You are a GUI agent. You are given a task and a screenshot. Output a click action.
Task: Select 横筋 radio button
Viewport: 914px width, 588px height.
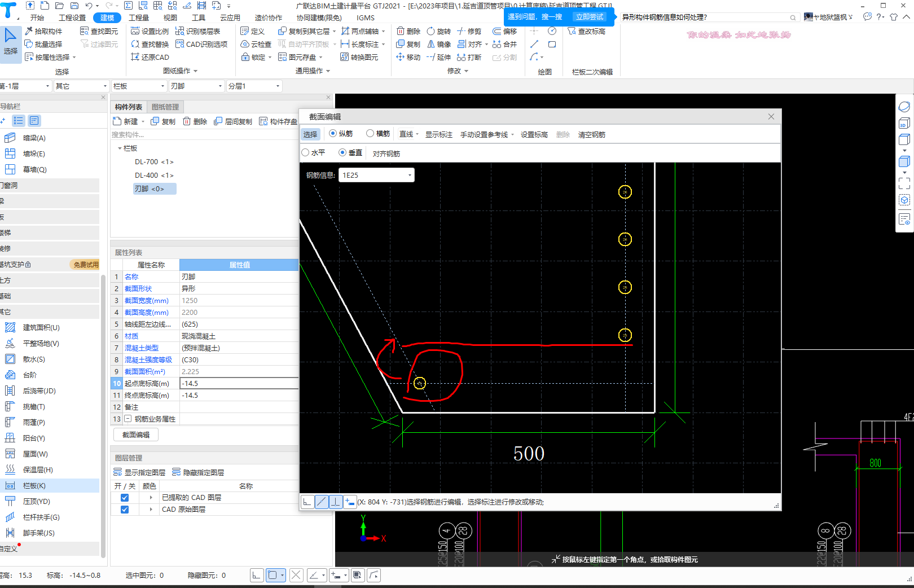pos(370,134)
